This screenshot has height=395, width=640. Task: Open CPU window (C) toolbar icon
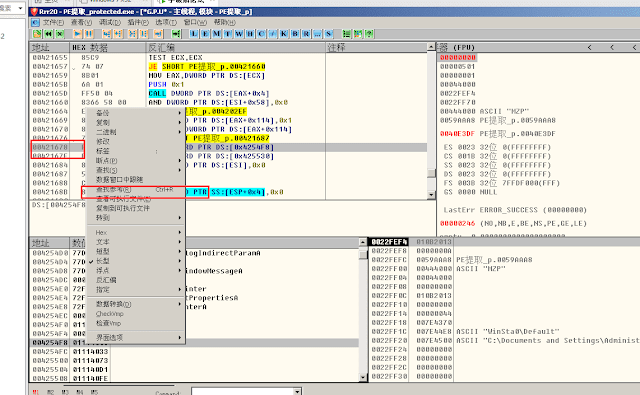(x=262, y=34)
